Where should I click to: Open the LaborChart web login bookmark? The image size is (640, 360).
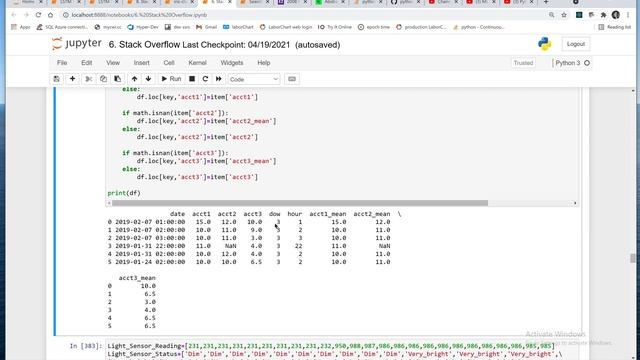point(286,27)
